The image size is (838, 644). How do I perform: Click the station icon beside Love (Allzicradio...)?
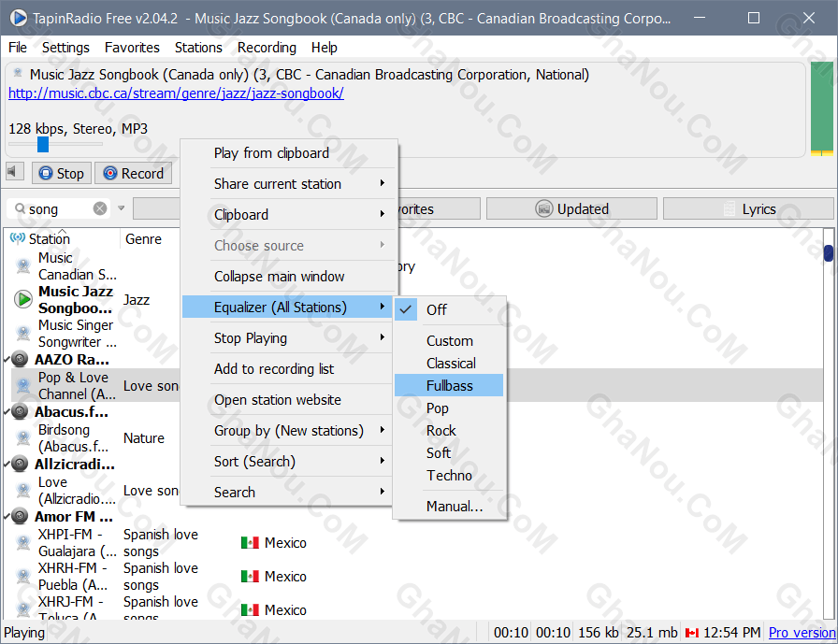23,490
